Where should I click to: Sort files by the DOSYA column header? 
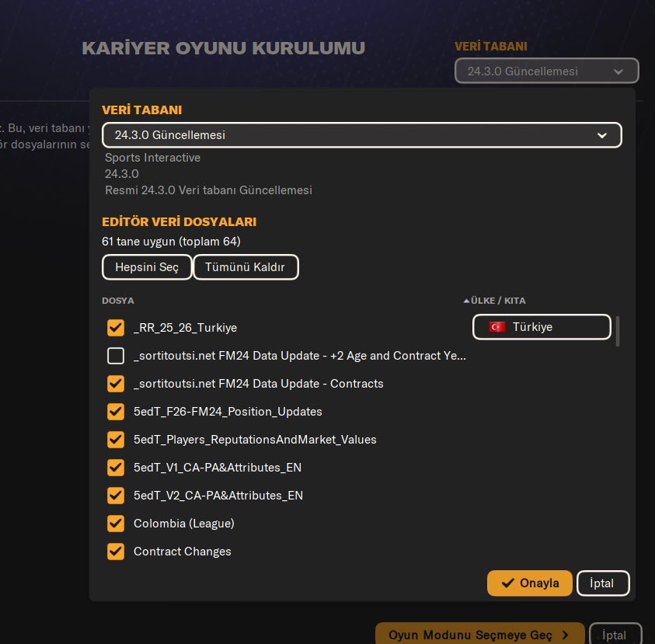[118, 301]
